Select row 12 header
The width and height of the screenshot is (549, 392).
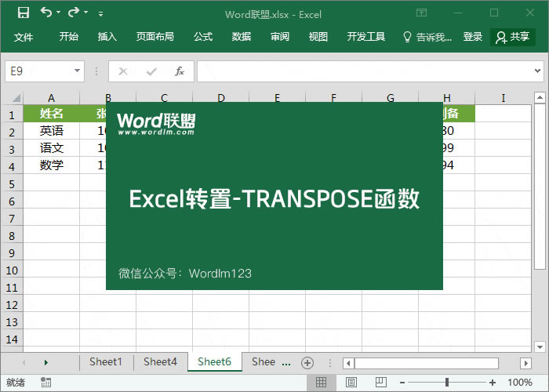tap(12, 305)
